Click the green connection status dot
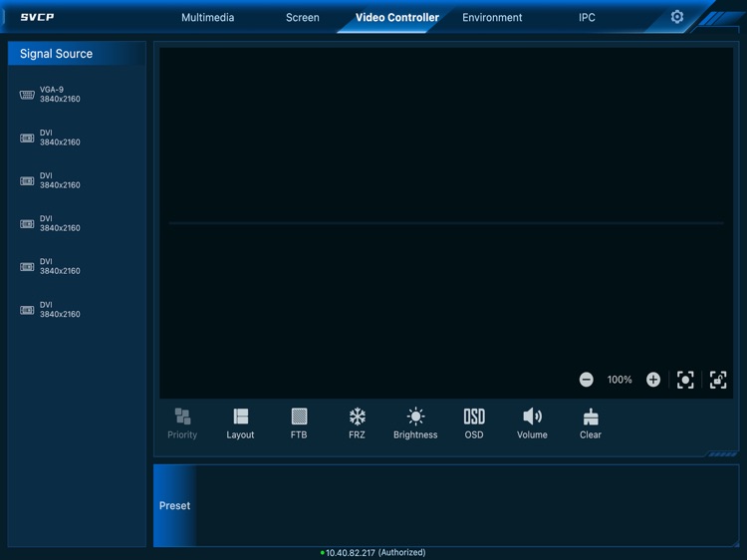This screenshot has width=747, height=560. 322,553
